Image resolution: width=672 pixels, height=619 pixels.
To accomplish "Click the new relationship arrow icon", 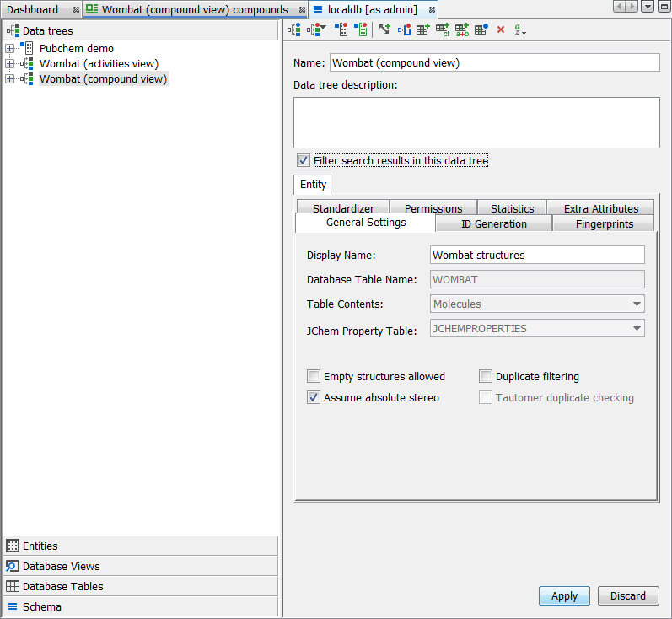I will (x=384, y=30).
